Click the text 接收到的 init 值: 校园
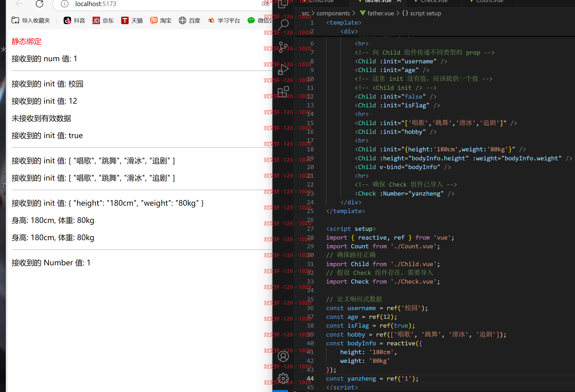 pos(47,84)
